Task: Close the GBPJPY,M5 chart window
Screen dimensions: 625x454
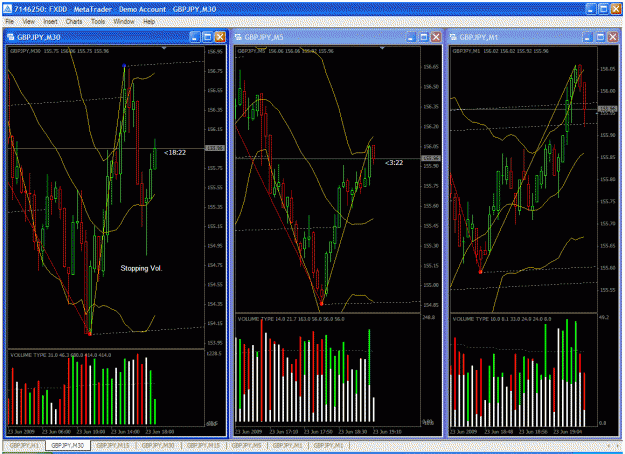Action: pos(436,37)
